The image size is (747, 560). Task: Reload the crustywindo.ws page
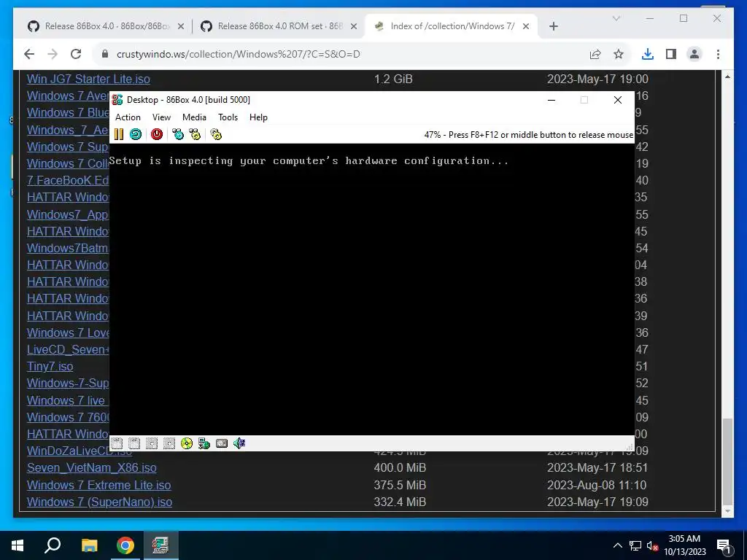click(76, 54)
